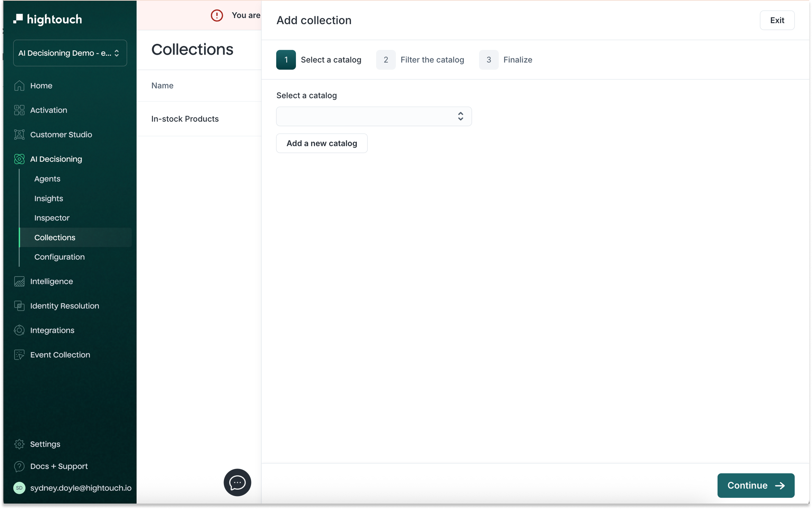Open the In-stock Products collection row
Screen dimensions: 812x509
pyautogui.click(x=185, y=119)
